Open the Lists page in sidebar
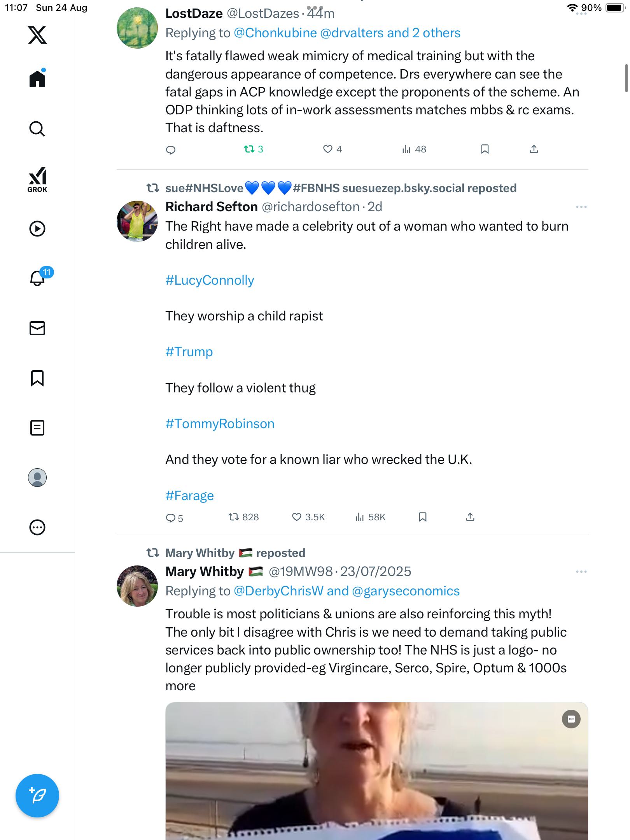The width and height of the screenshot is (630, 840). coord(37,428)
